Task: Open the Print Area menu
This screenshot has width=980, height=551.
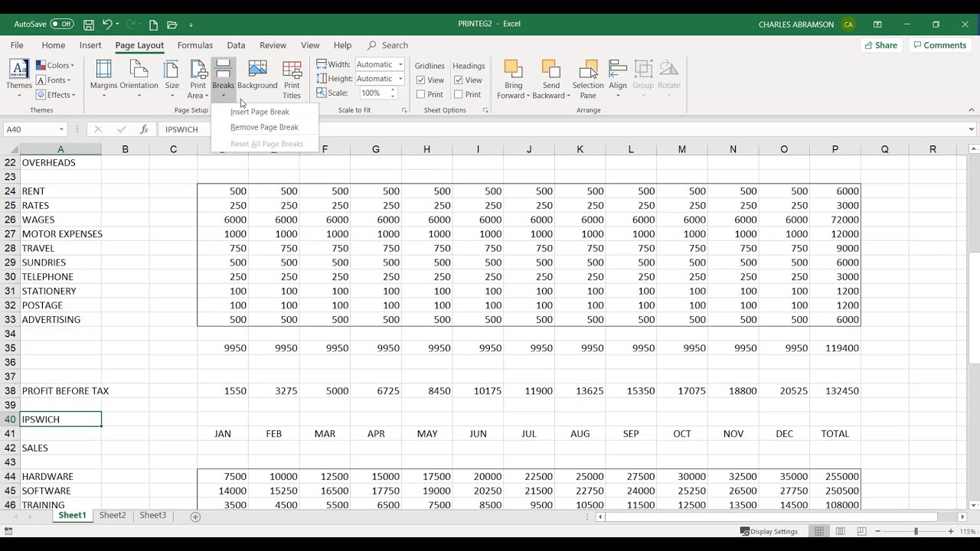Action: point(198,79)
